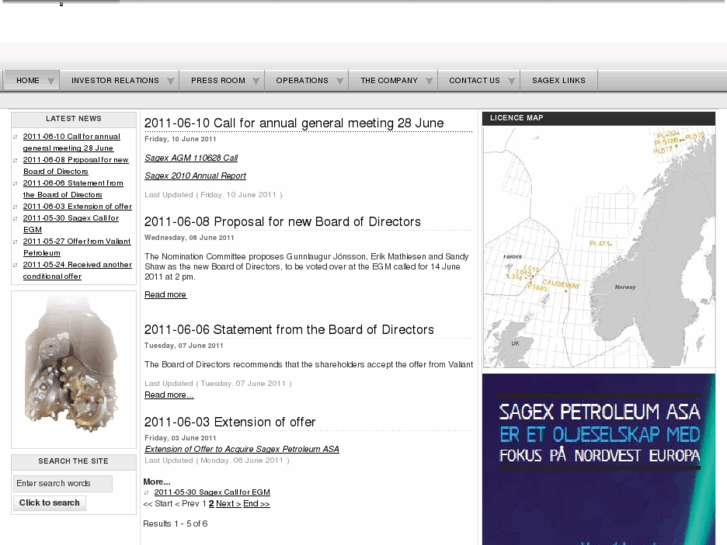Go to Sagex Links page
This screenshot has width=727, height=545.
coord(559,81)
